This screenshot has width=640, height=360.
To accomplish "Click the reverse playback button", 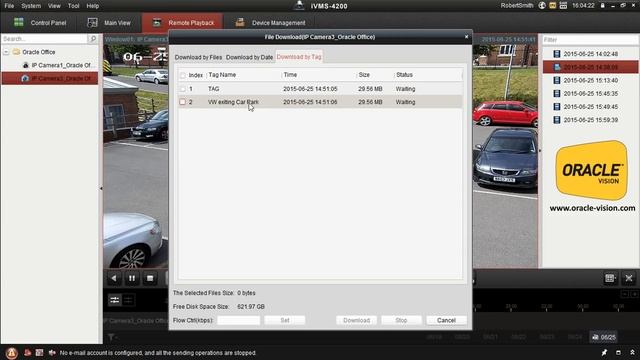I will 114,278.
